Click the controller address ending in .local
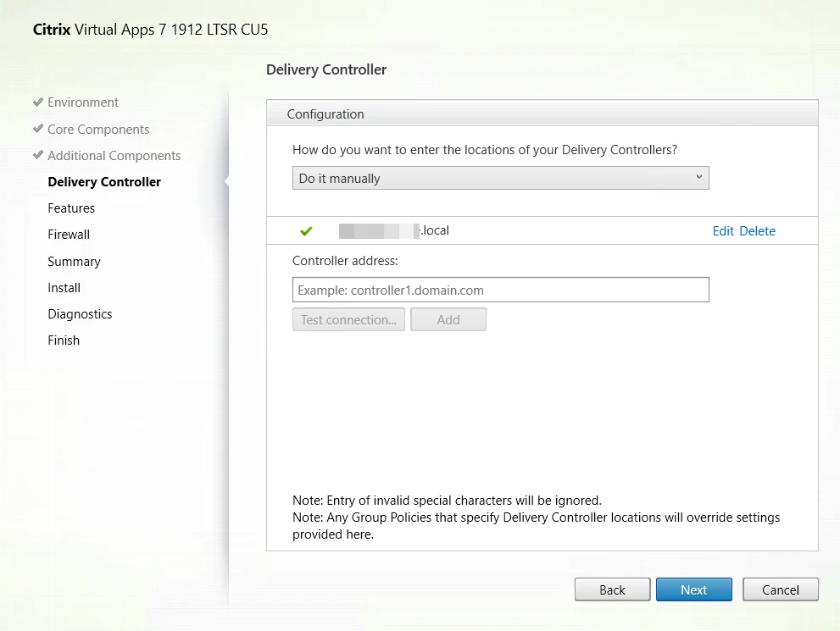 [x=394, y=230]
